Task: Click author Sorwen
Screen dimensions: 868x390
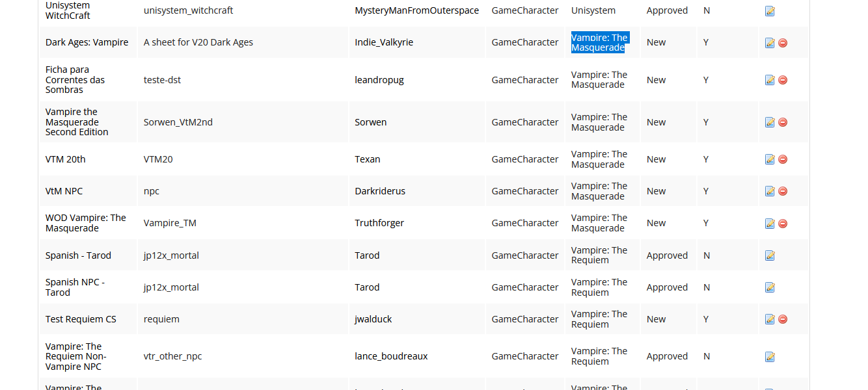Action: [371, 122]
